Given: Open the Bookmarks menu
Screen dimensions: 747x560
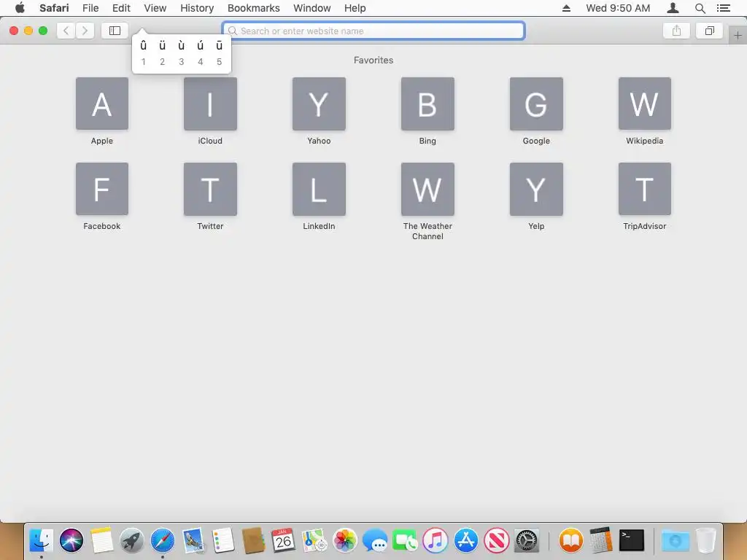Looking at the screenshot, I should point(253,8).
